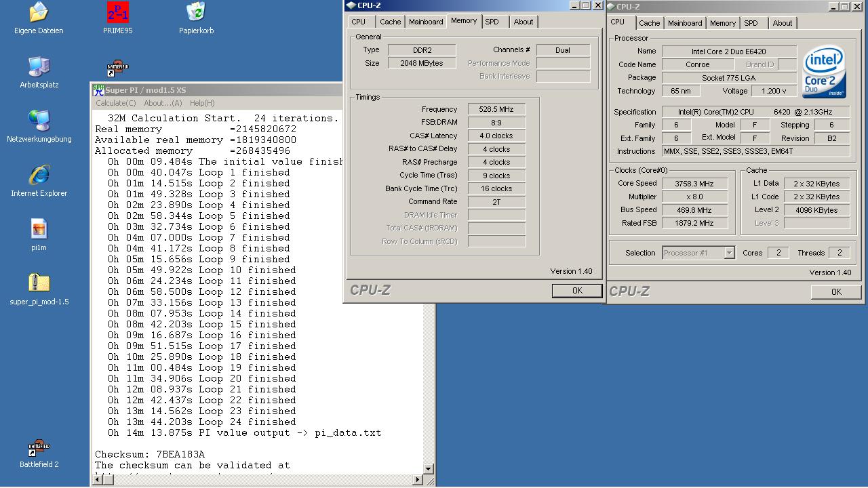Click Super PI horizontal scrollbar left arrow
The width and height of the screenshot is (868, 488).
(98, 480)
